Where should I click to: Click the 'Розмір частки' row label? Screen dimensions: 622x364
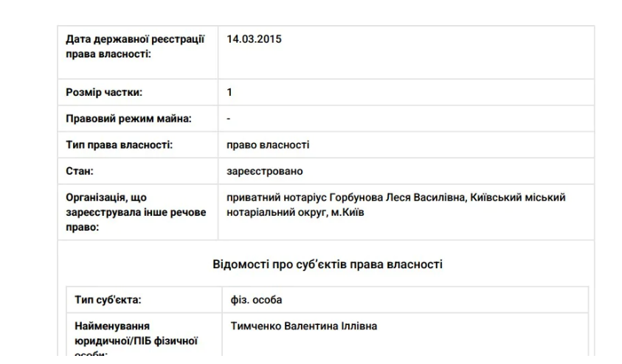pyautogui.click(x=104, y=92)
